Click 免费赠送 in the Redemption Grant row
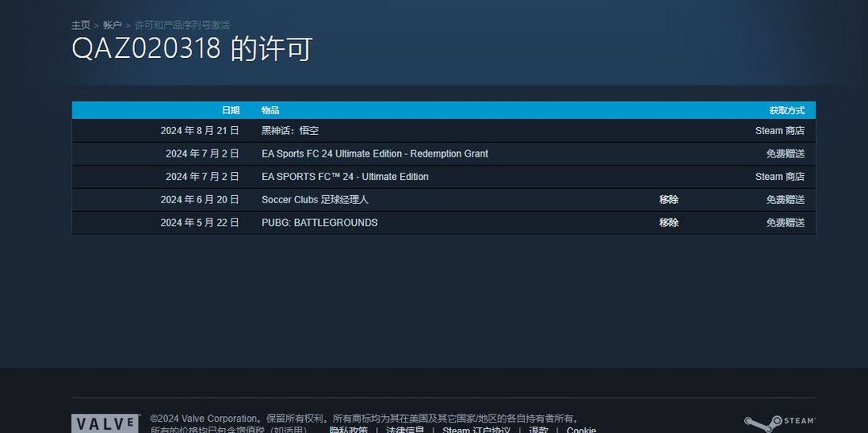This screenshot has width=868, height=433. tap(785, 153)
